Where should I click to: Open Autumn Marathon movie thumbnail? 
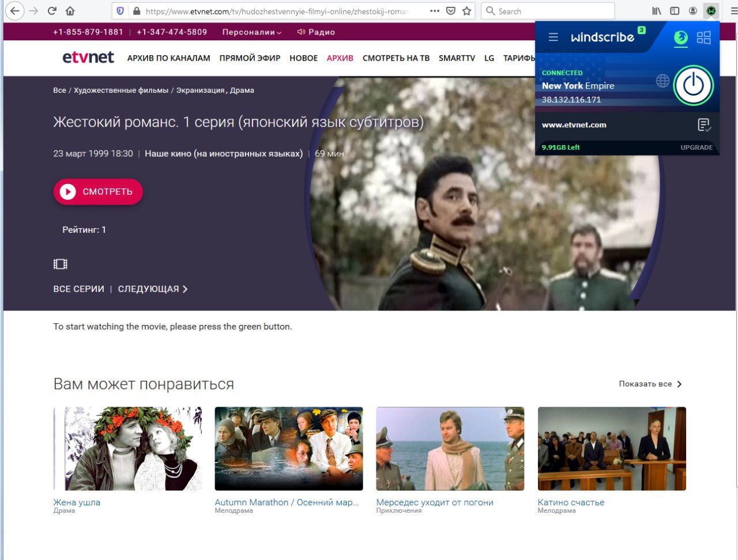(x=289, y=449)
